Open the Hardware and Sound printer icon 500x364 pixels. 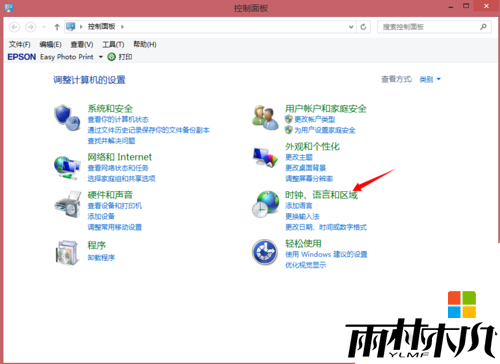tap(68, 204)
